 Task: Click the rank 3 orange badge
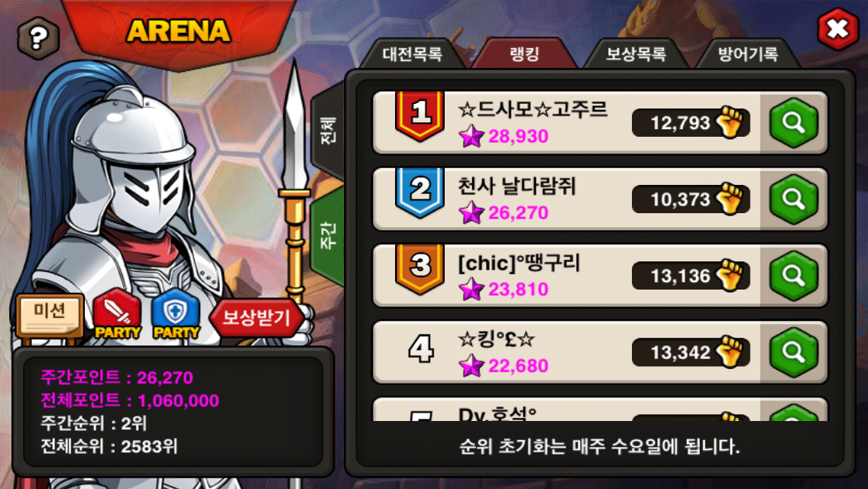point(420,268)
